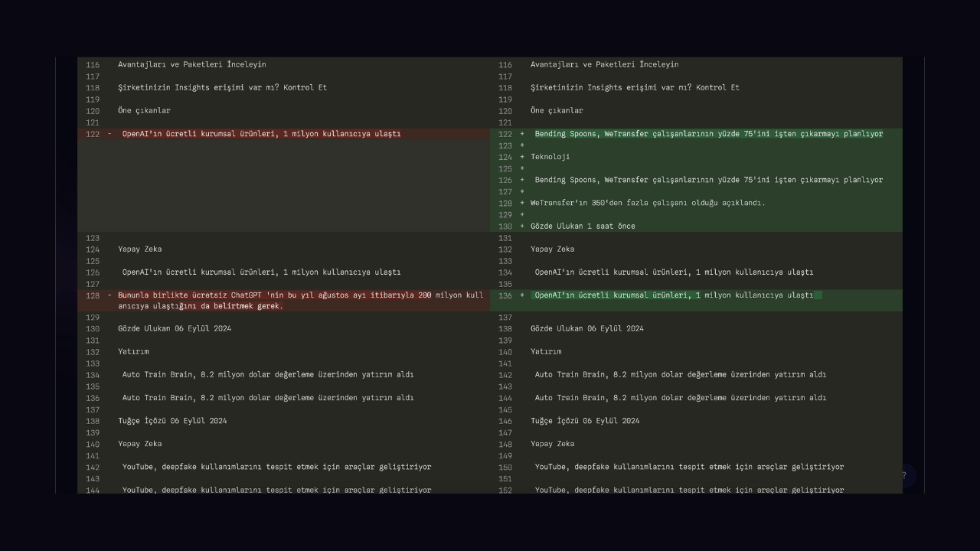
Task: Click the highlighted added OpenAI text on right line 136
Action: tap(674, 295)
